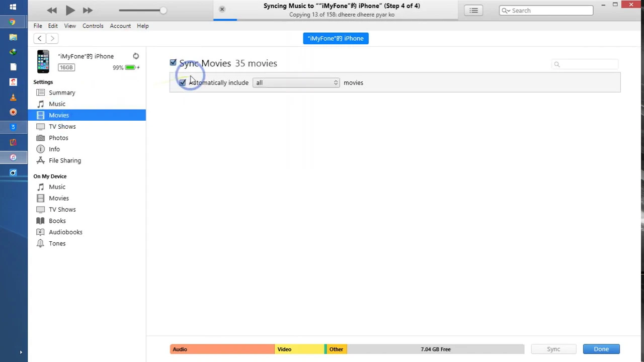This screenshot has height=362, width=644.
Task: Click the Audio storage segment
Action: [x=222, y=349]
